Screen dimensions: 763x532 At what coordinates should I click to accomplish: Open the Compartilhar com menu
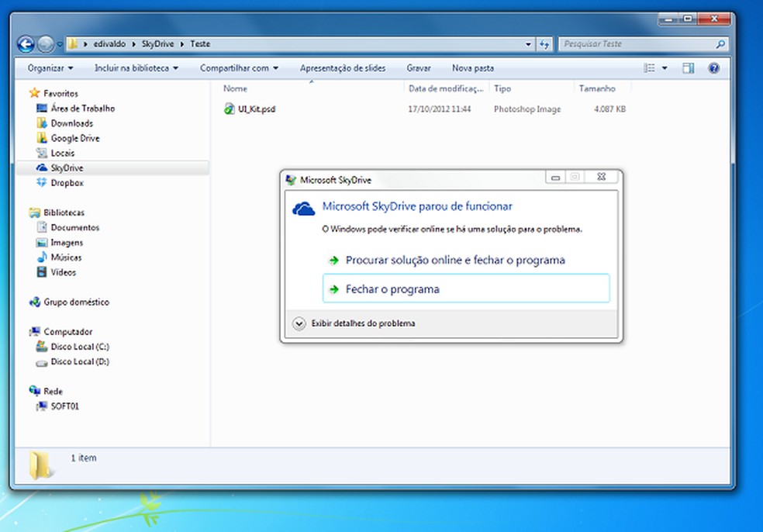(239, 68)
